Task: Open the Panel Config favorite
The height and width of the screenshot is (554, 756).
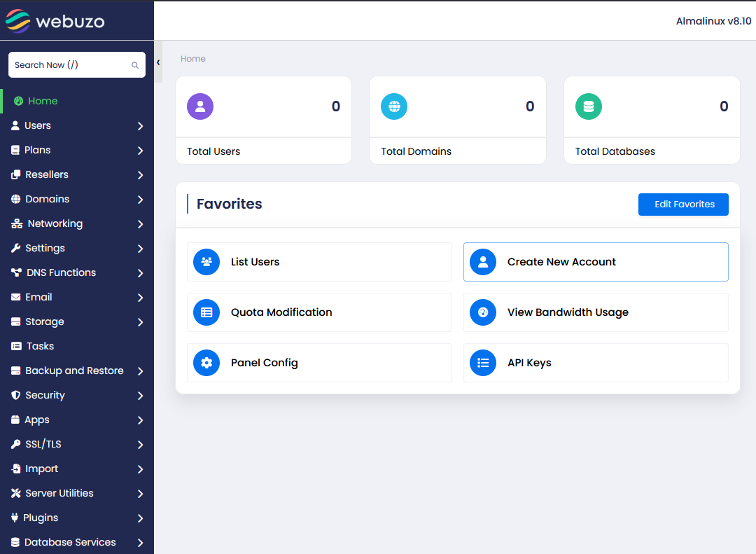Action: coord(319,363)
